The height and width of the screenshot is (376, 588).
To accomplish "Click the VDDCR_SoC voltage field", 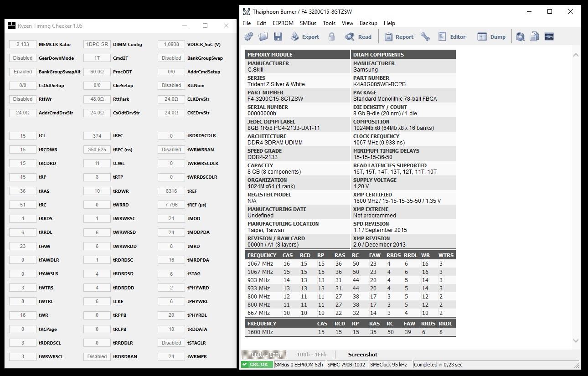I will [x=171, y=44].
